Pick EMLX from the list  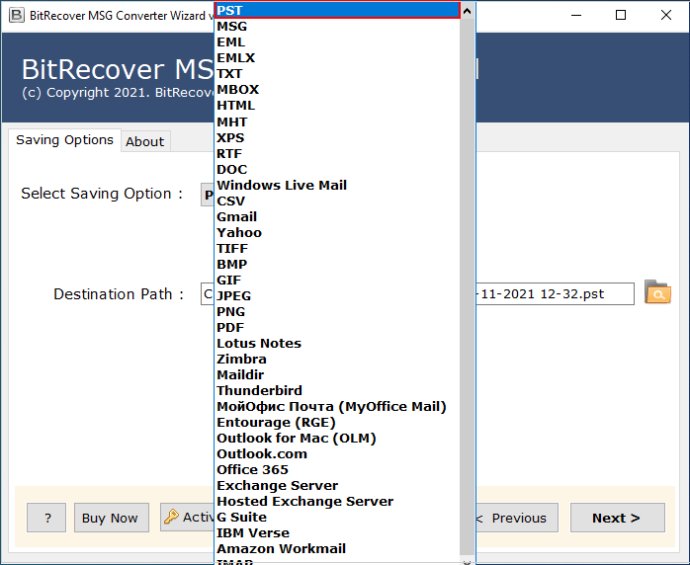pos(338,58)
